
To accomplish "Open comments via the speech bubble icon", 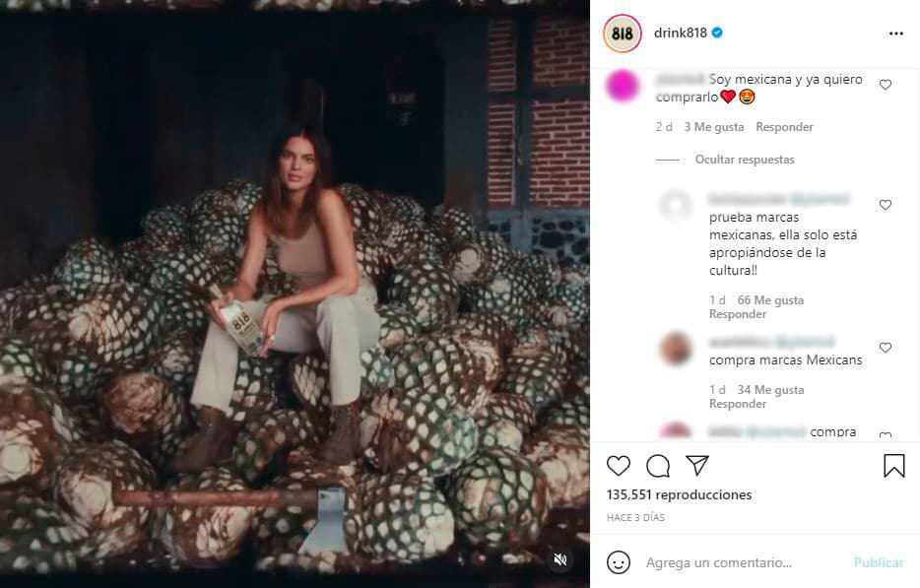I will click(x=657, y=466).
